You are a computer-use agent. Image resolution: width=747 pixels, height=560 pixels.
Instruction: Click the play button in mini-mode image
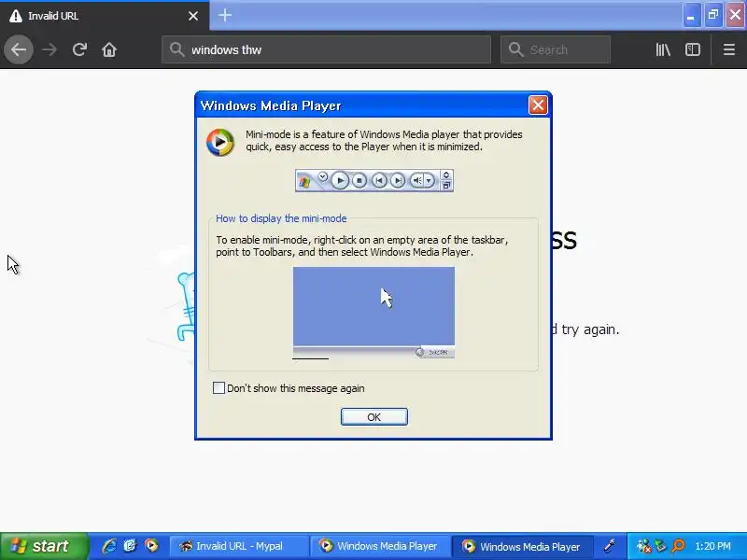click(x=340, y=180)
